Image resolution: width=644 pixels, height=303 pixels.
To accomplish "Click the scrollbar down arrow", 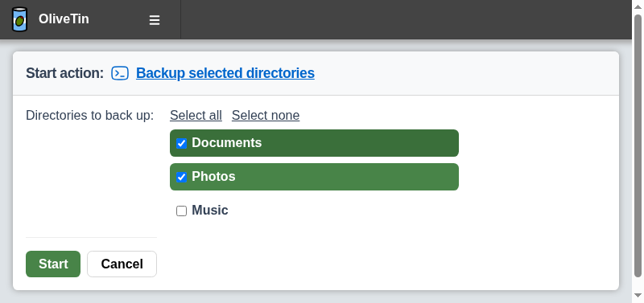I will click(638, 295).
